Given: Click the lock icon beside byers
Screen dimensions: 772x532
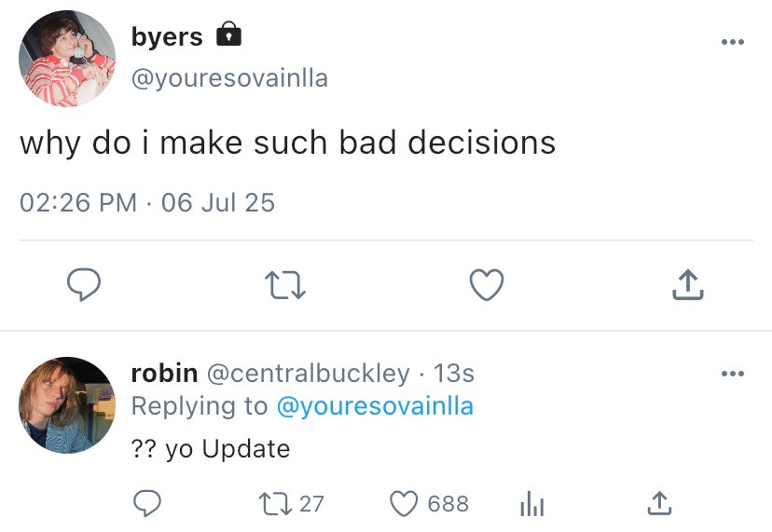Looking at the screenshot, I should point(228,35).
